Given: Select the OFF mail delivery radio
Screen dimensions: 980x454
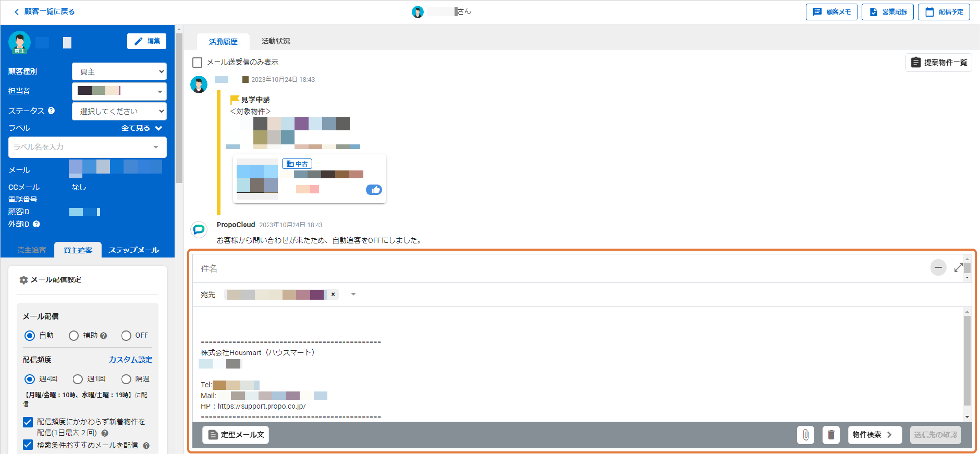Looking at the screenshot, I should (126, 336).
